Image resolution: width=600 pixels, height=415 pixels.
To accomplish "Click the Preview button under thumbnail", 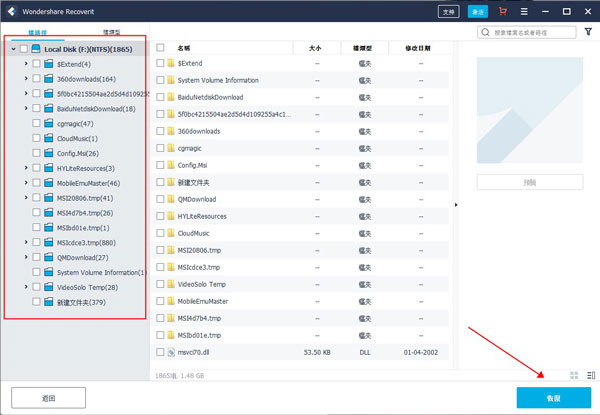I will click(x=530, y=182).
